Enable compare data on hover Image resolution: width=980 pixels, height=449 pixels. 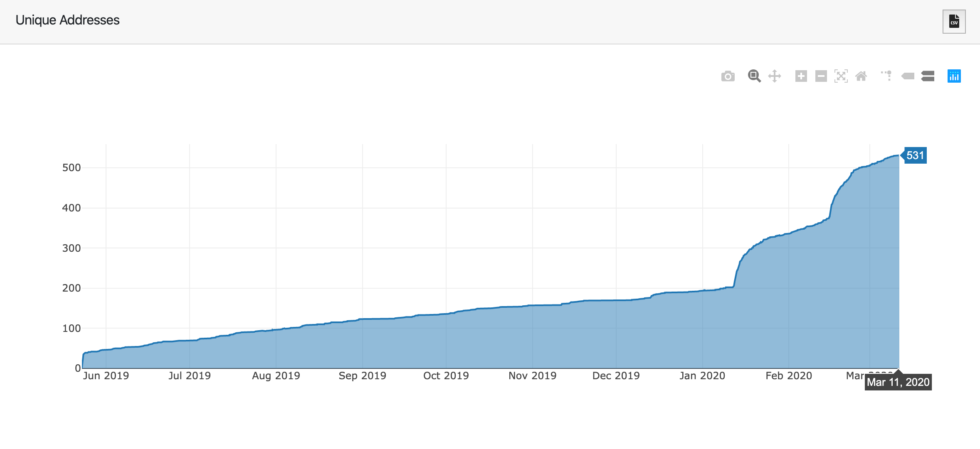pyautogui.click(x=928, y=76)
